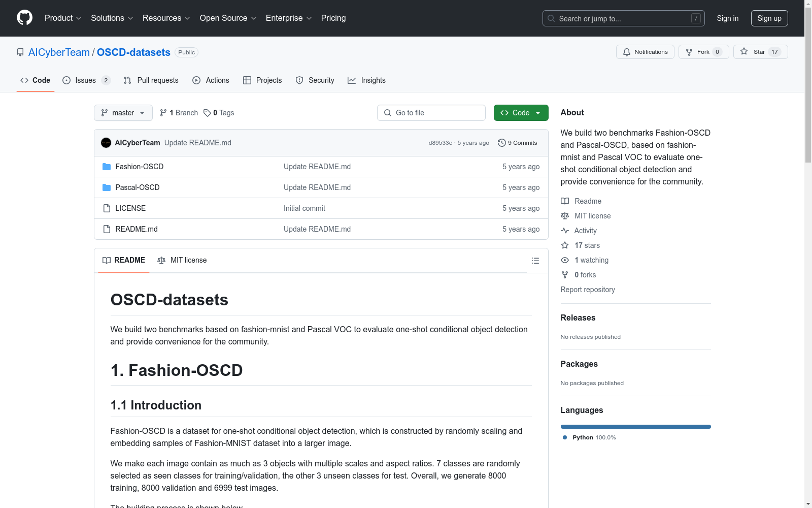
Task: Switch to the Security tab
Action: point(315,80)
